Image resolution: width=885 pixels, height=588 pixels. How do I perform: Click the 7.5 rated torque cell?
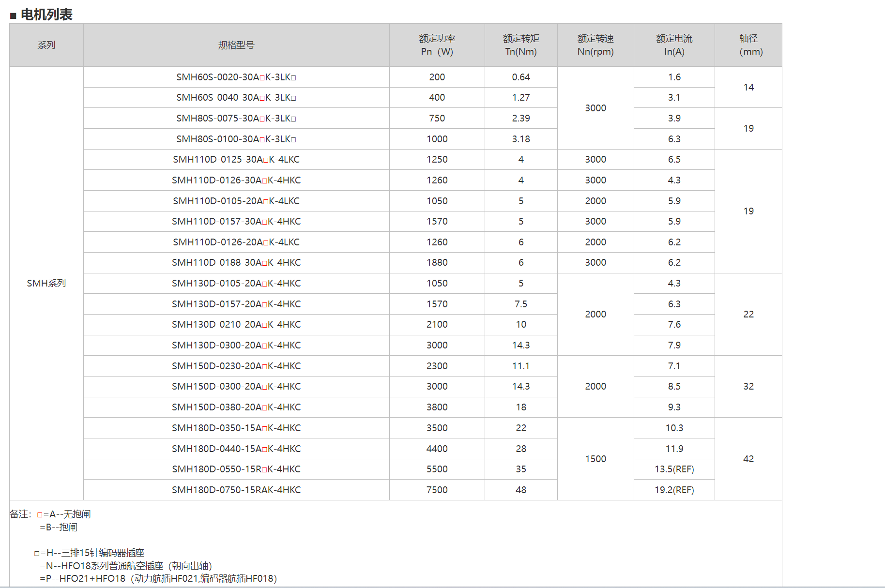521,304
